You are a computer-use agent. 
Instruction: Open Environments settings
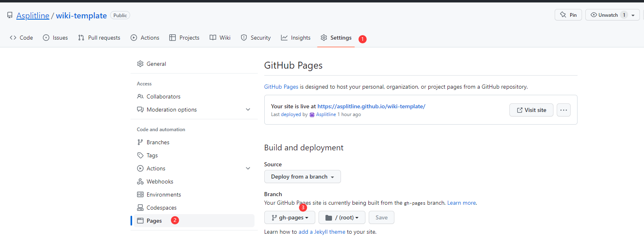point(194,195)
